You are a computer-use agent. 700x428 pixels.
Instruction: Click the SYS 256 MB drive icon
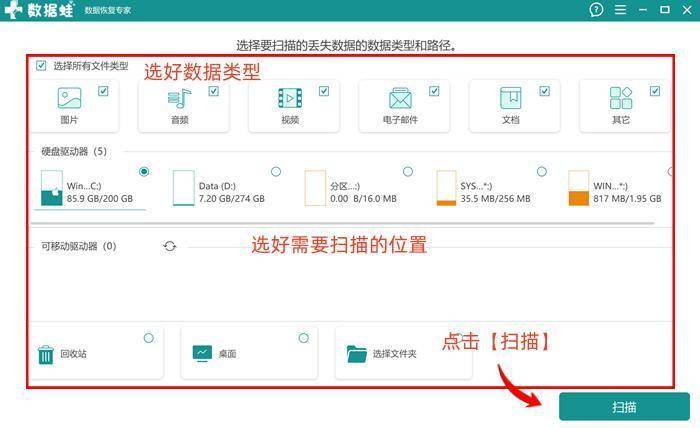[446, 188]
